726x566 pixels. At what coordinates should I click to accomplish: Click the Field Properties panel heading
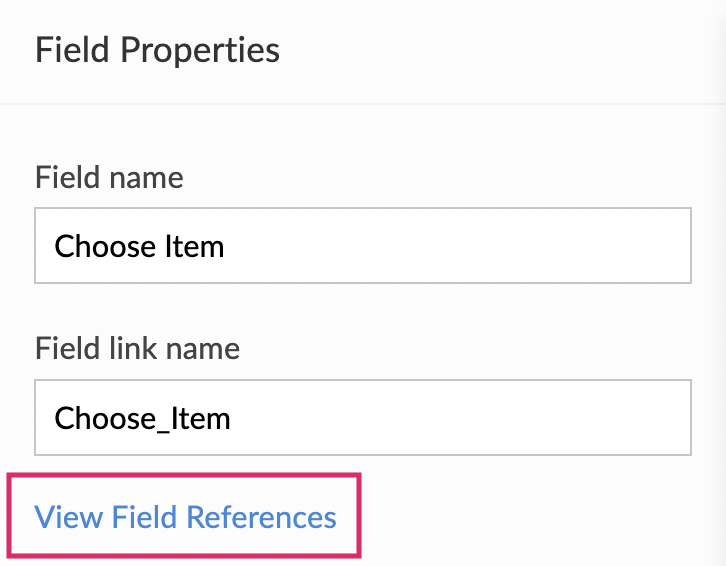click(157, 50)
